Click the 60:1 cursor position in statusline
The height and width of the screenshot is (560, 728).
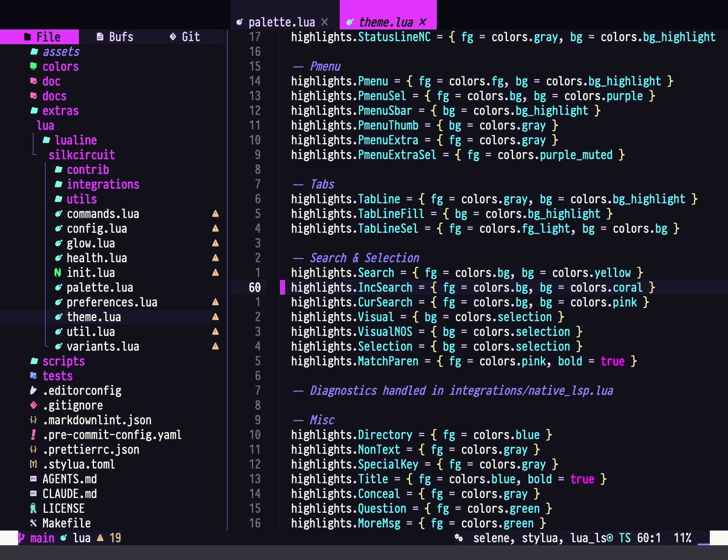click(x=649, y=538)
